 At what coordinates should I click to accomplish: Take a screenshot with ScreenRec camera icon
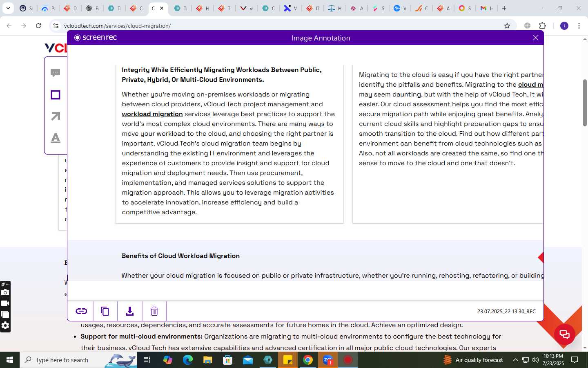pyautogui.click(x=5, y=292)
